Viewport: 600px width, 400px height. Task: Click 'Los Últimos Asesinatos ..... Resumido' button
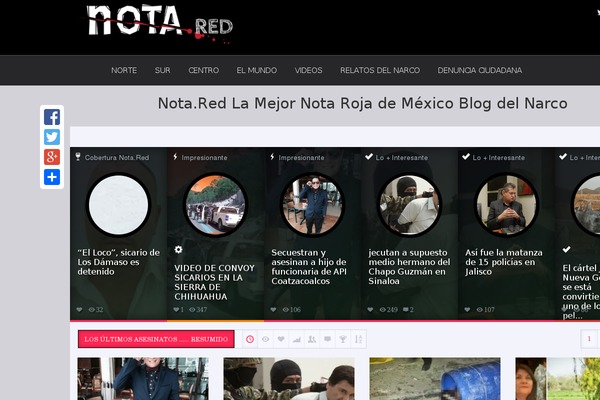tap(156, 339)
